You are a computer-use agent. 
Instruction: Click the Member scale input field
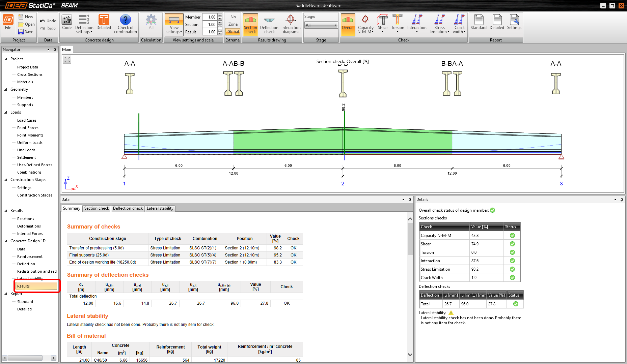(210, 17)
